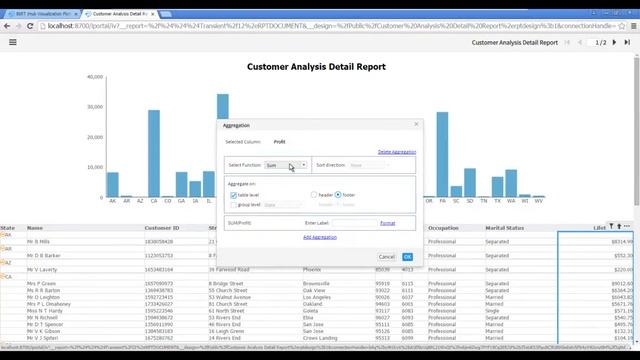The width and height of the screenshot is (640, 360).
Task: Close the Customer Analysis Detail browser tab
Action: (x=153, y=14)
